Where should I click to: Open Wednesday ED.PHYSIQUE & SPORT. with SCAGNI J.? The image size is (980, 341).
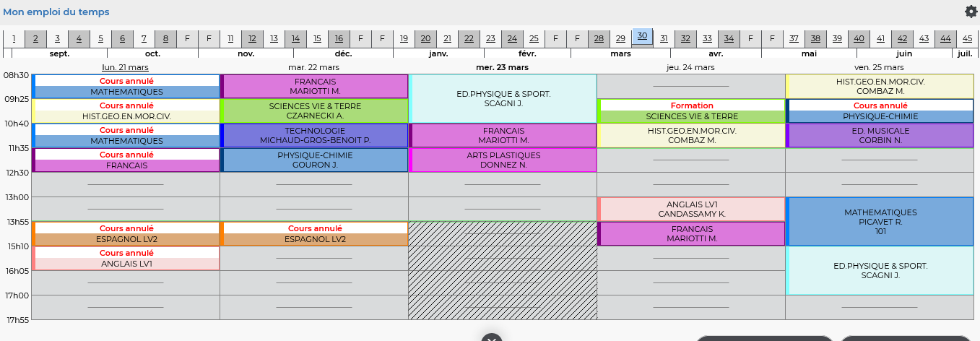tap(503, 98)
